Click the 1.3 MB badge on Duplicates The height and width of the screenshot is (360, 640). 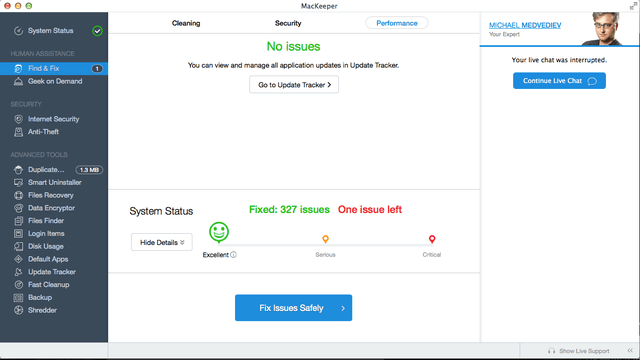click(89, 169)
